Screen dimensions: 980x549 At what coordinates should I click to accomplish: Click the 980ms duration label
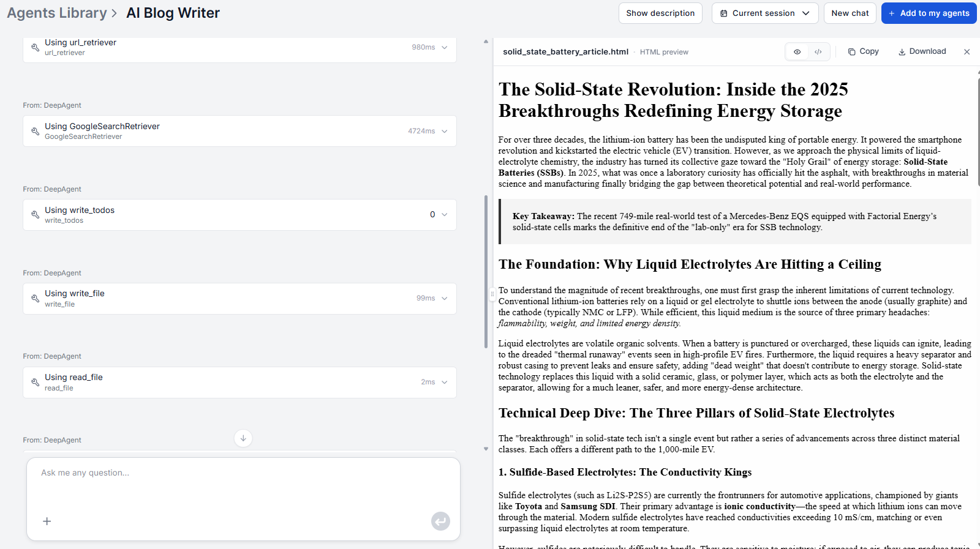coord(423,47)
